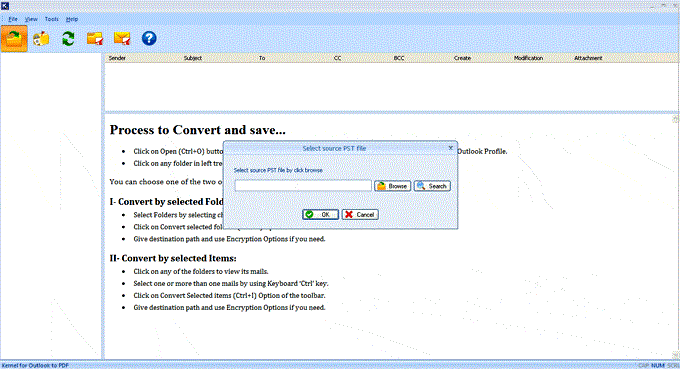The height and width of the screenshot is (369, 680).
Task: Click the CC column header
Action: click(x=337, y=58)
